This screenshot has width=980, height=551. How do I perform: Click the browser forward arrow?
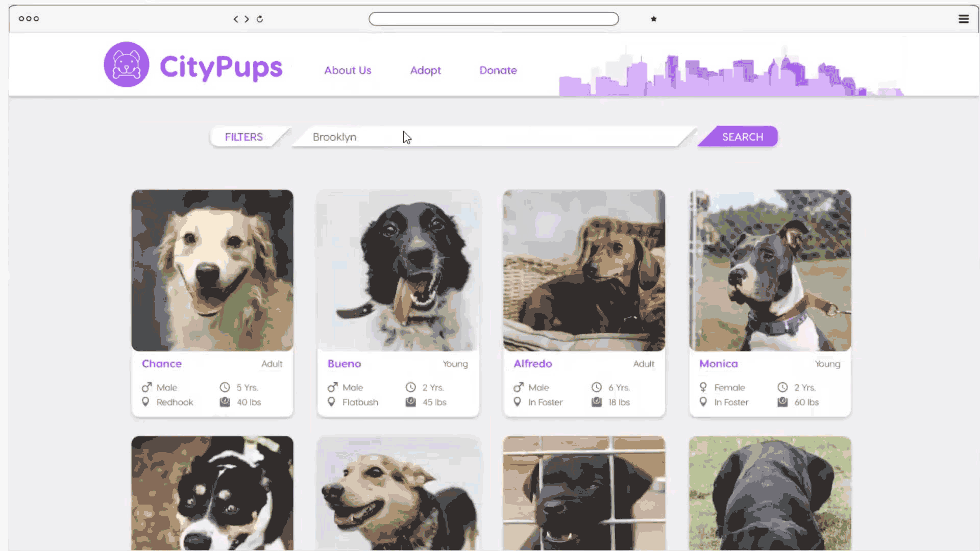coord(247,19)
